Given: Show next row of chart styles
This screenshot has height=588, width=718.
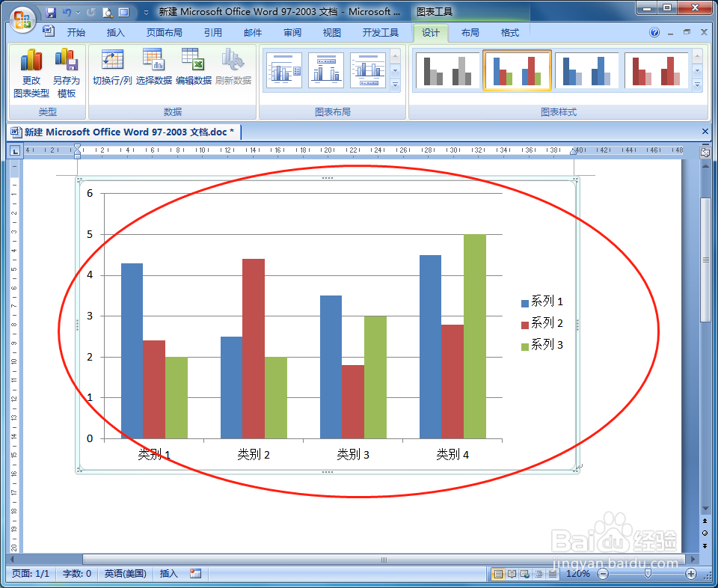Looking at the screenshot, I should pyautogui.click(x=697, y=71).
